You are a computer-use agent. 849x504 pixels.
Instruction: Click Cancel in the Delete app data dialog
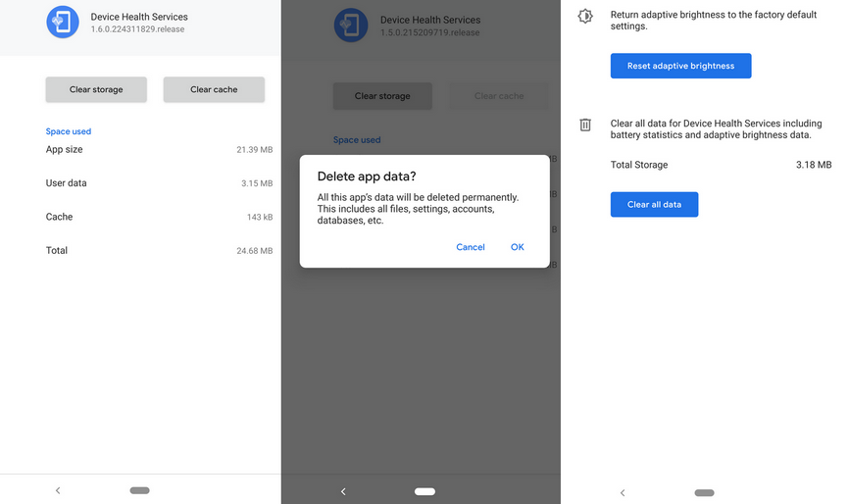pyautogui.click(x=471, y=247)
